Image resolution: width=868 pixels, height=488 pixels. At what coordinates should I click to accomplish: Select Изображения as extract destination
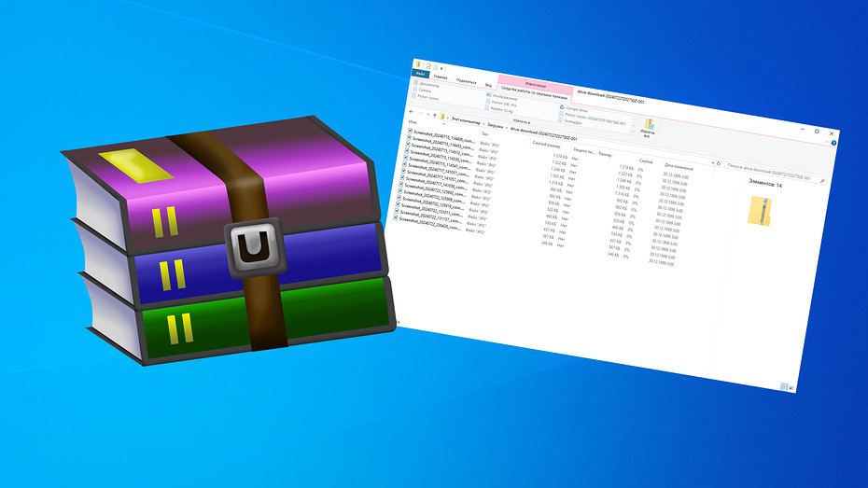click(x=503, y=97)
